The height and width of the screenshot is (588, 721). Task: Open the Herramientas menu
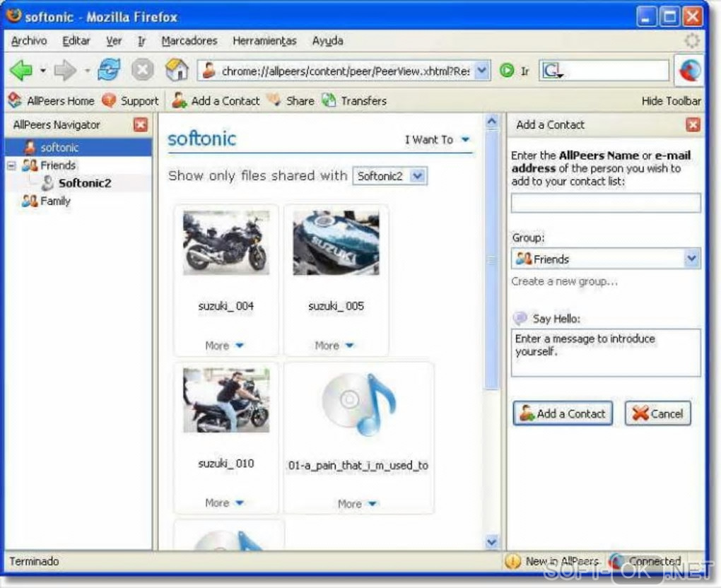[265, 41]
